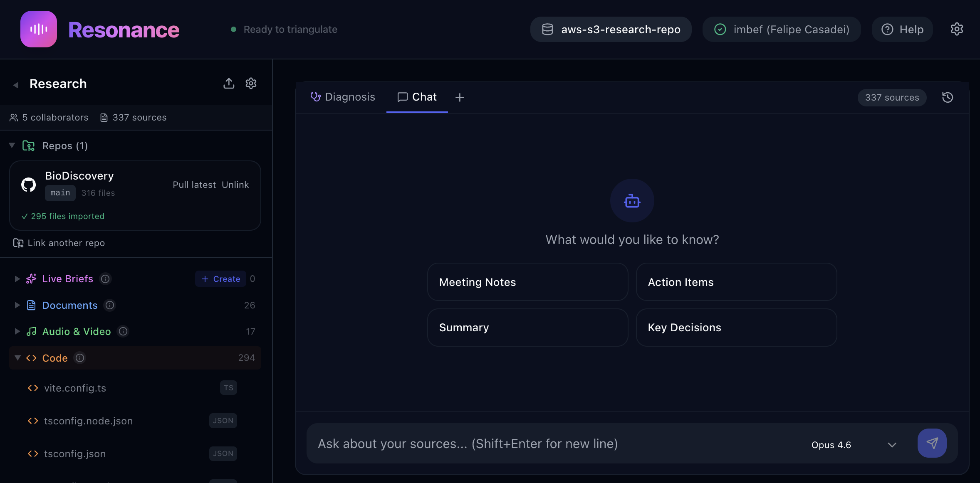
Task: Click the JSON badge on tsconfig.node.json
Action: pos(223,421)
